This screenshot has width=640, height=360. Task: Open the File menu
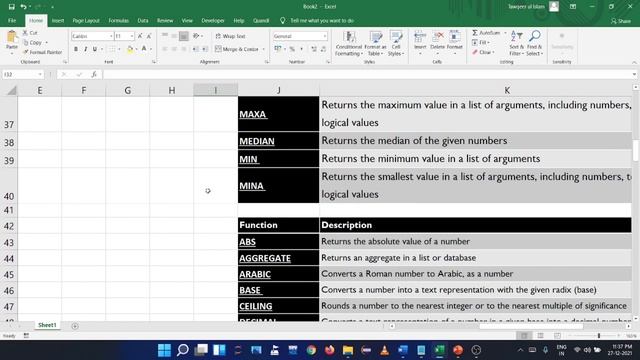[12, 20]
